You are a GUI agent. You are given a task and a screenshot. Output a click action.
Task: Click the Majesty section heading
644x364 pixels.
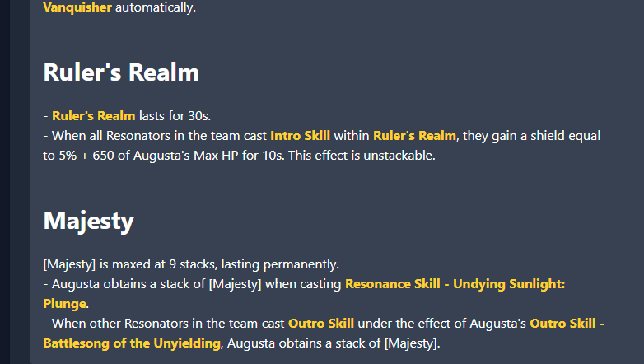pyautogui.click(x=88, y=221)
